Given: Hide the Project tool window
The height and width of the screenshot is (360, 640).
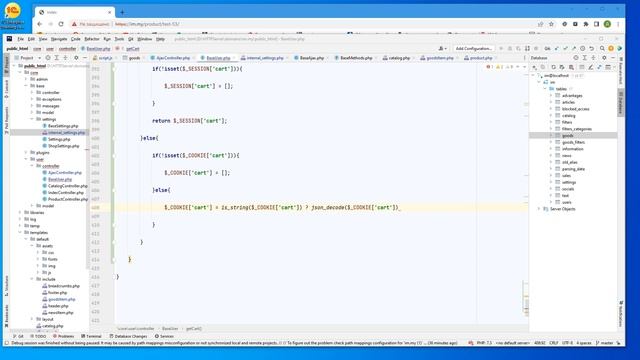Looking at the screenshot, I should (84, 58).
